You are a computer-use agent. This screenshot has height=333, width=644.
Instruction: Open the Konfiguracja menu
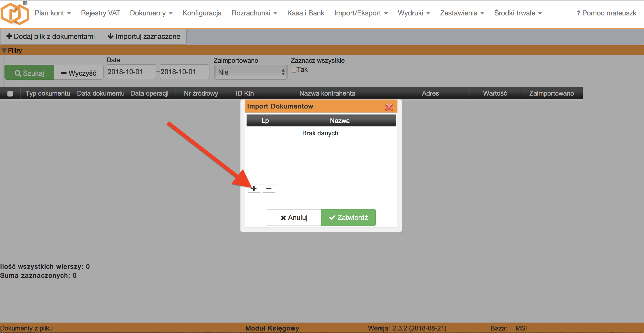[202, 13]
